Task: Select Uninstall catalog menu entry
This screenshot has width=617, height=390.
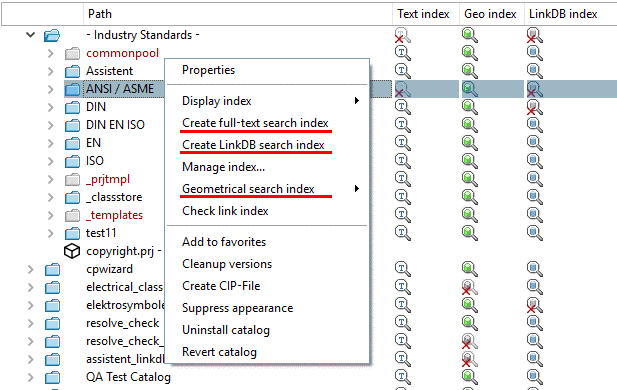Action: [x=226, y=330]
